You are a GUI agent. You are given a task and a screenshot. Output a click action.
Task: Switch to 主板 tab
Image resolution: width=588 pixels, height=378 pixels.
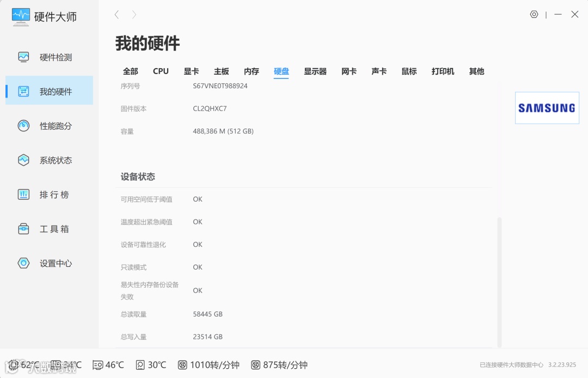coord(221,71)
